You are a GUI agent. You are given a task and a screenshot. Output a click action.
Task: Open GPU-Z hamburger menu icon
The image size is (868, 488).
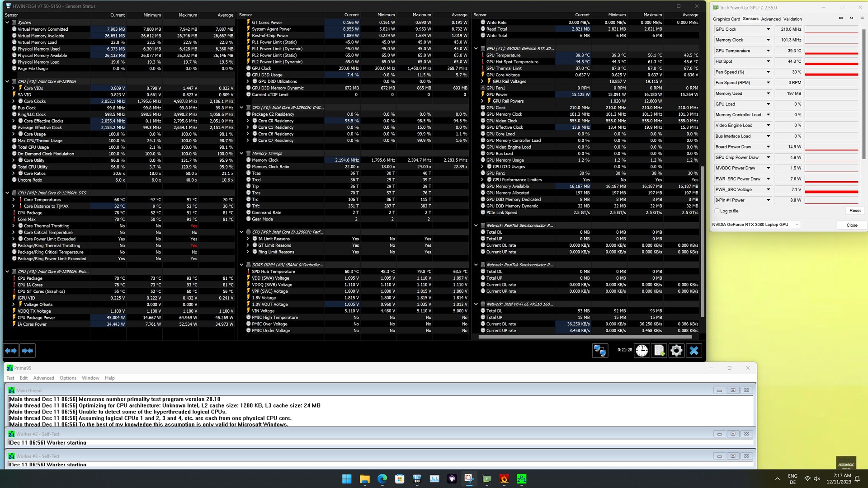point(862,18)
